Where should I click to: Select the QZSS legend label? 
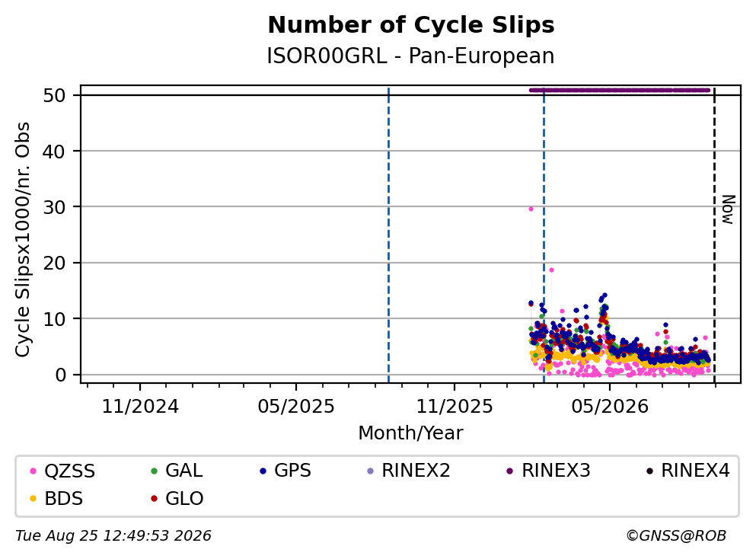(x=70, y=471)
